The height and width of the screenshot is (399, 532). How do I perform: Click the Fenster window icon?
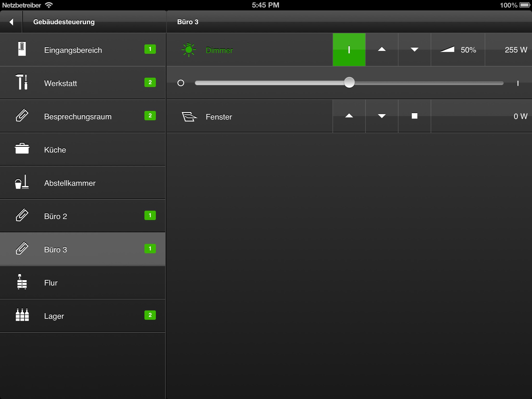[x=189, y=116]
